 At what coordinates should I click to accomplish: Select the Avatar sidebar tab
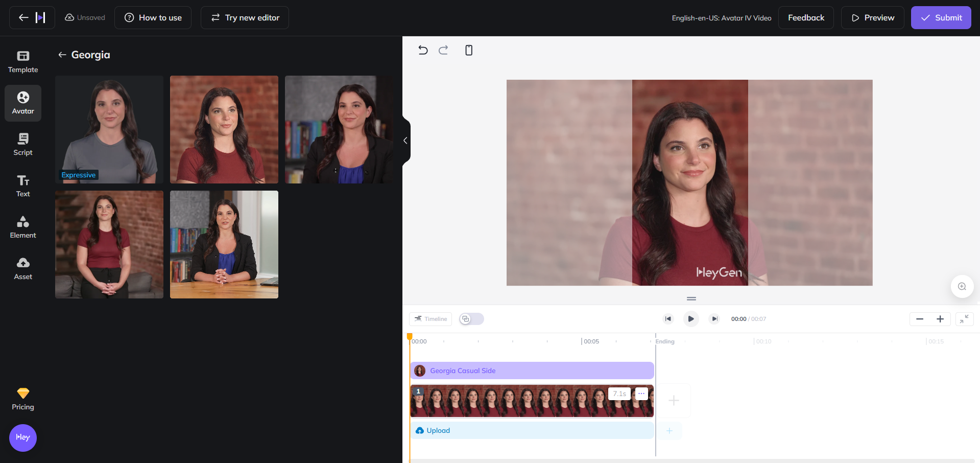23,103
